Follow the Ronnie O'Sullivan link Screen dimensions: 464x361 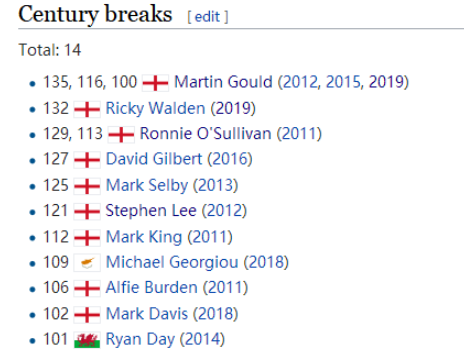[206, 134]
